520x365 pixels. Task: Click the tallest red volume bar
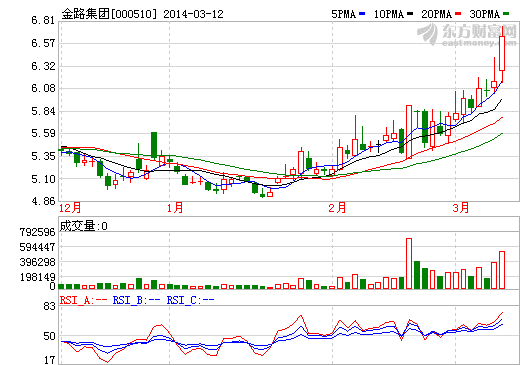[x=409, y=263]
